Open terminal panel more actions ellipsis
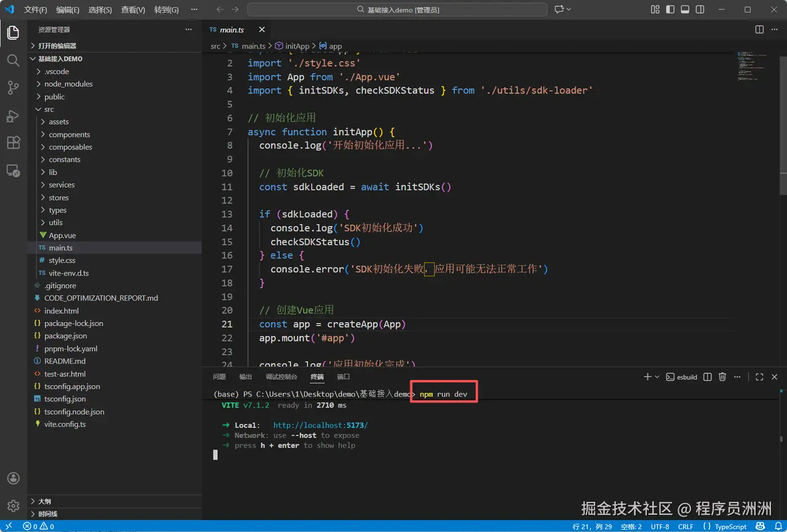The width and height of the screenshot is (787, 532). [737, 377]
